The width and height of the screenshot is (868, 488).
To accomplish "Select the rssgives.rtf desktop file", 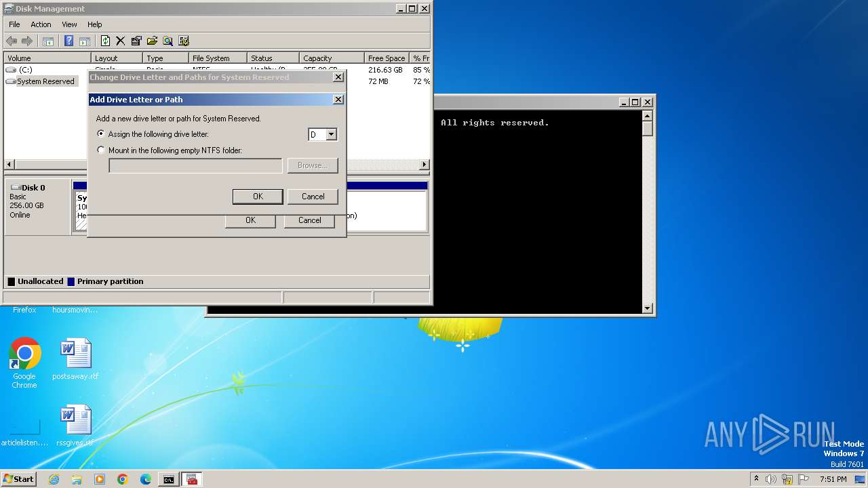I will (75, 426).
